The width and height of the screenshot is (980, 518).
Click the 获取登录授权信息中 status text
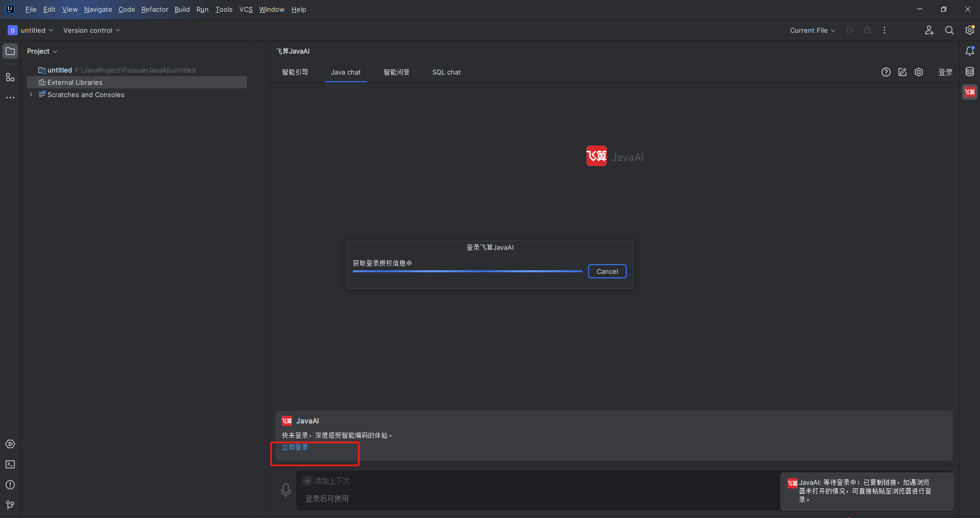[x=382, y=263]
